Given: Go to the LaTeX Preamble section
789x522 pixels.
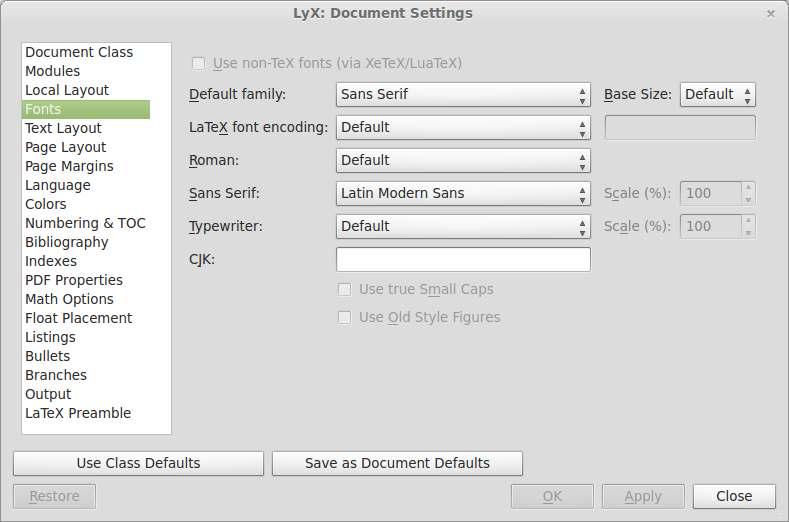Looking at the screenshot, I should pyautogui.click(x=78, y=413).
